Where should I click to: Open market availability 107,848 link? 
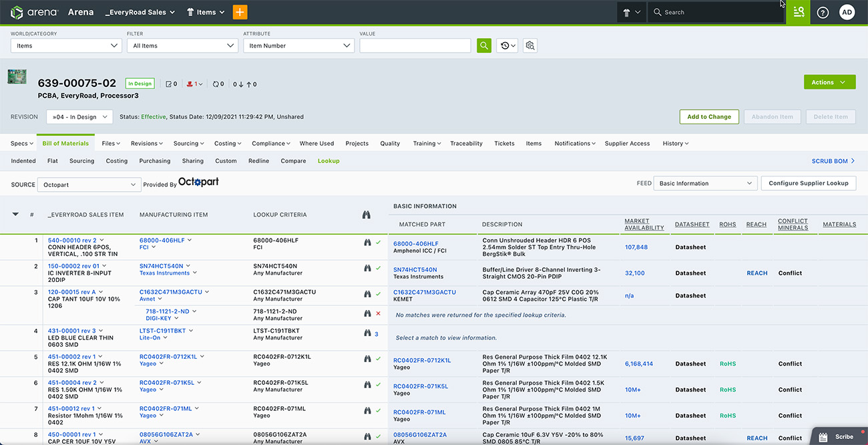pos(636,247)
